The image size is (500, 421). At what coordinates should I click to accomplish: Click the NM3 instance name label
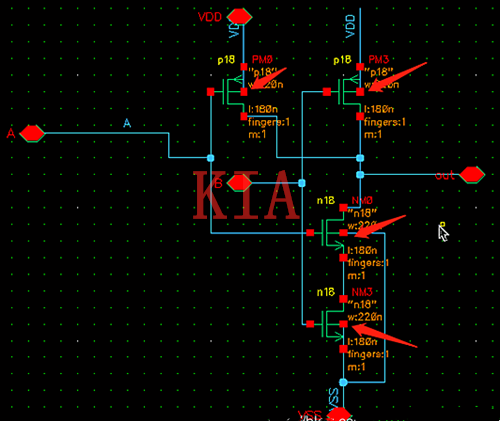point(362,292)
